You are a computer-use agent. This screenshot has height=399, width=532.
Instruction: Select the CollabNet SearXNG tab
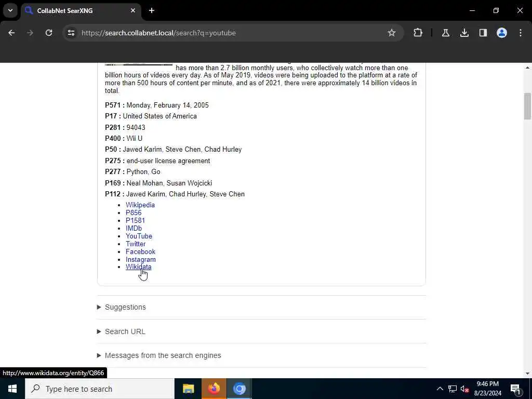82,10
